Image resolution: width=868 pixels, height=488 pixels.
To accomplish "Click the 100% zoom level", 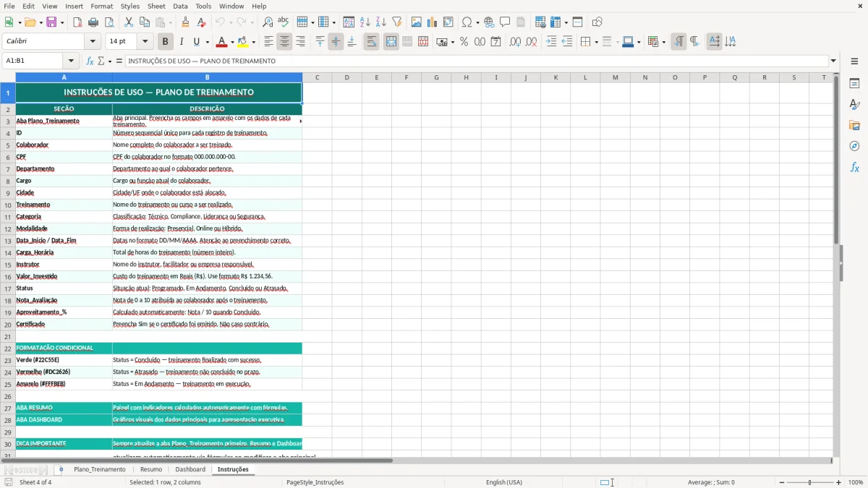I will click(x=856, y=482).
